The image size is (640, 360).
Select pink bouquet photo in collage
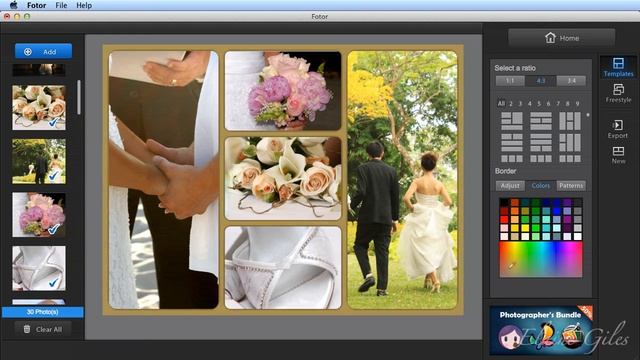[x=283, y=91]
